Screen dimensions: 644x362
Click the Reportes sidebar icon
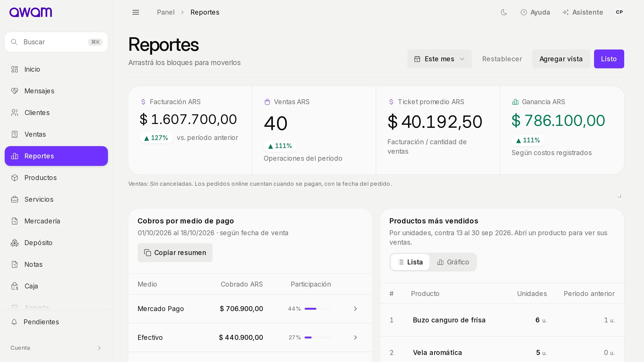(x=15, y=156)
